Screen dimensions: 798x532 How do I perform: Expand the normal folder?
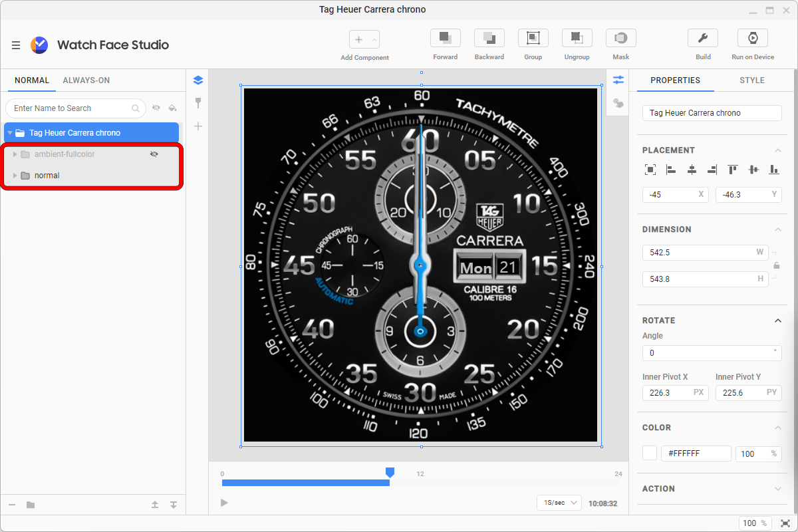(x=15, y=176)
